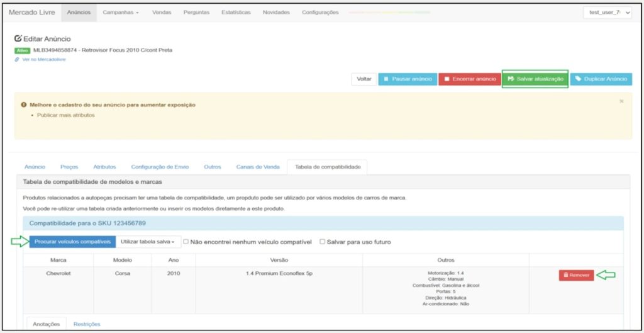The image size is (644, 333).
Task: Click the warning icon in the yellow alert
Action: click(x=24, y=105)
